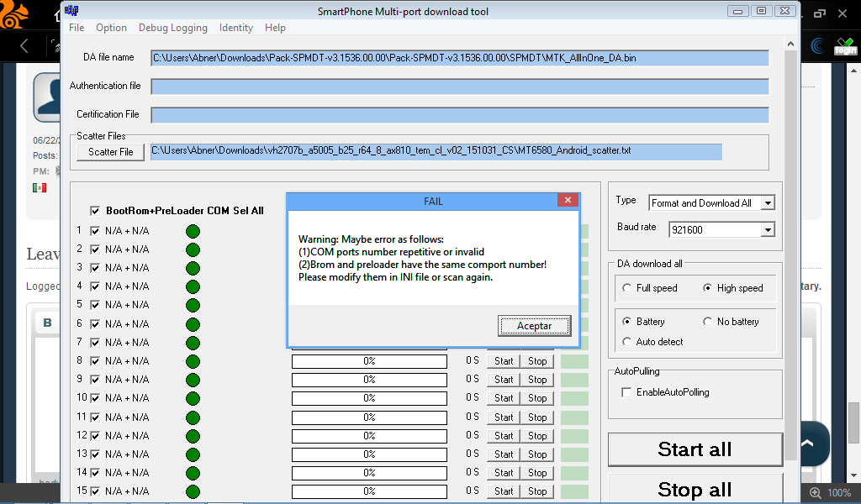Viewport: 861px width, 504px height.
Task: Click the scatter file path field
Action: (436, 152)
